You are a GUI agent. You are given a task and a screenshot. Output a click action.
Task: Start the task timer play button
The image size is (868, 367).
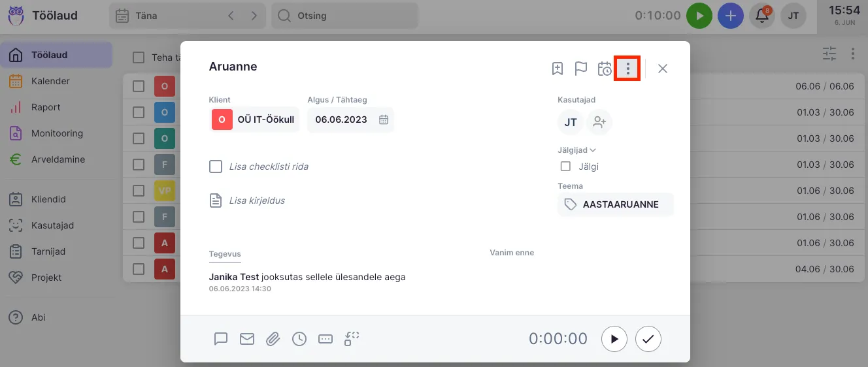614,339
